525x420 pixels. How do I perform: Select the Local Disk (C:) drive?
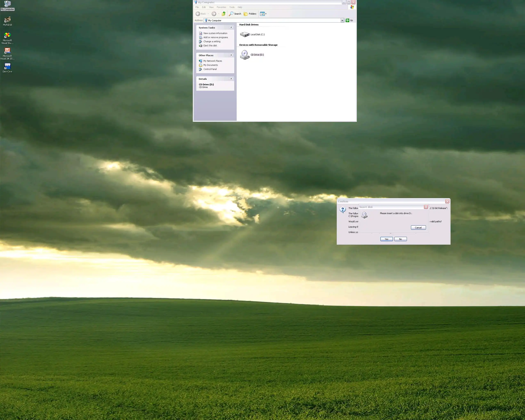pyautogui.click(x=245, y=35)
